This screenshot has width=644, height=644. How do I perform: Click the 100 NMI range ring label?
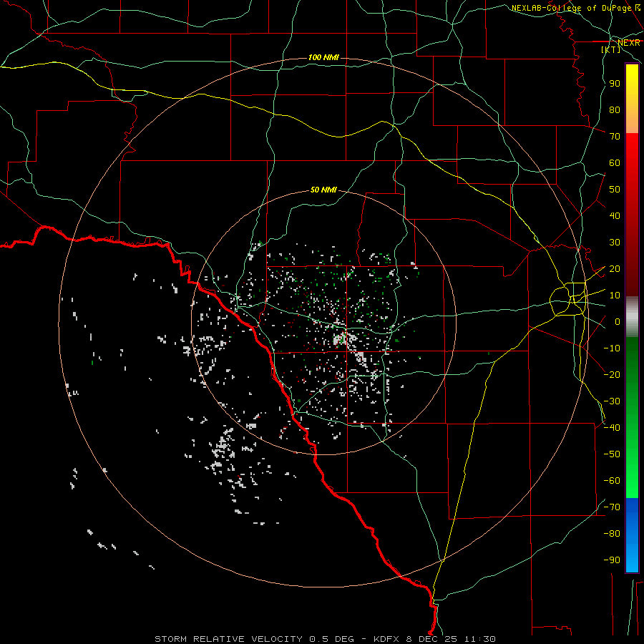(323, 57)
